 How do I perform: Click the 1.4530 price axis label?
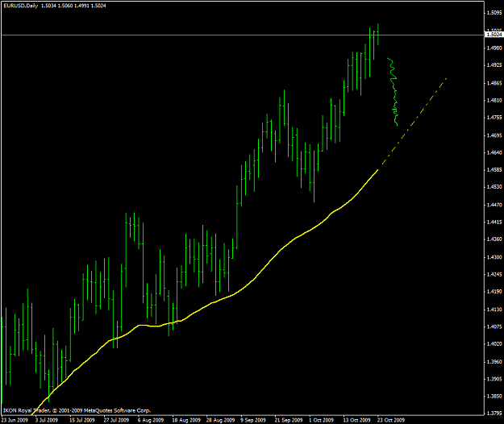click(494, 187)
